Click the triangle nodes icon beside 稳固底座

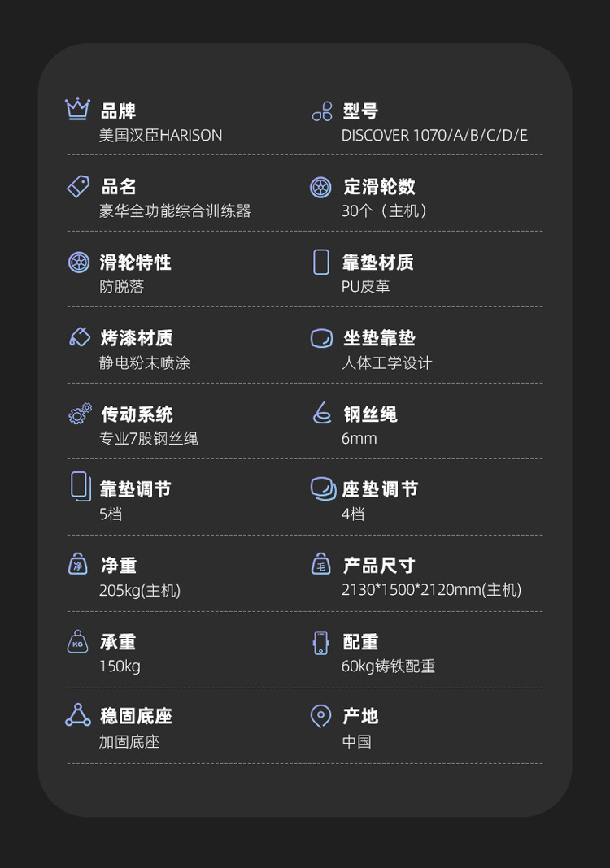pos(78,715)
